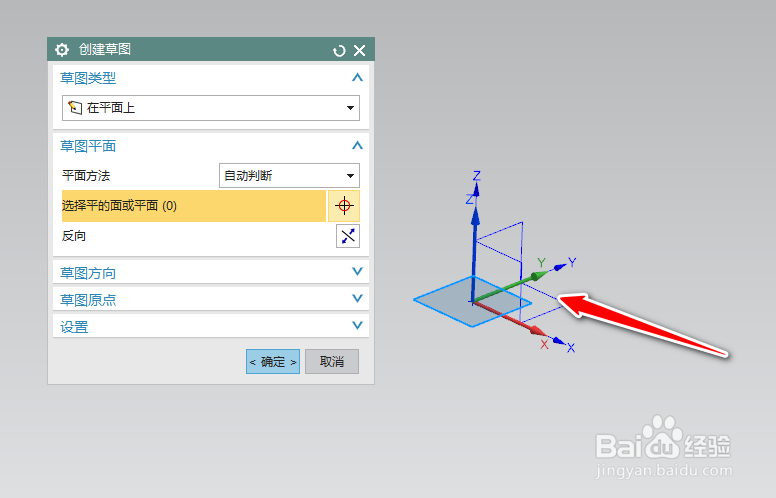The height and width of the screenshot is (498, 776).
Task: Open the dialog settings gear icon
Action: pyautogui.click(x=62, y=50)
